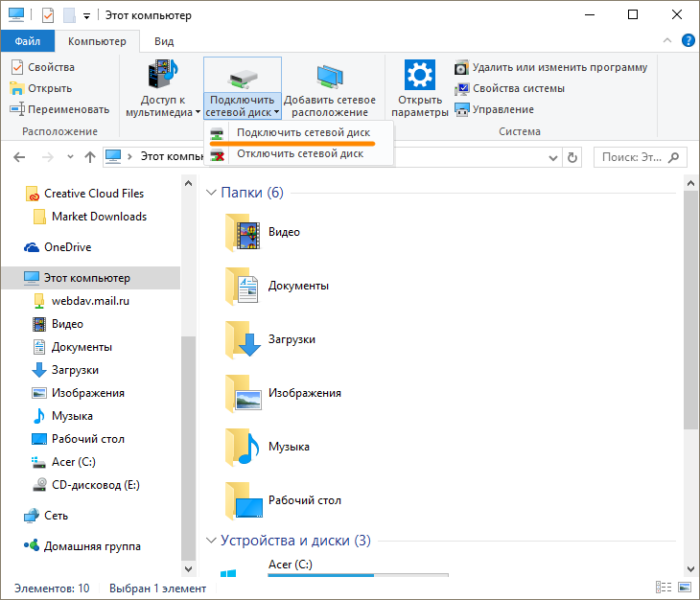Click the Refresh icon in address bar

tap(572, 156)
